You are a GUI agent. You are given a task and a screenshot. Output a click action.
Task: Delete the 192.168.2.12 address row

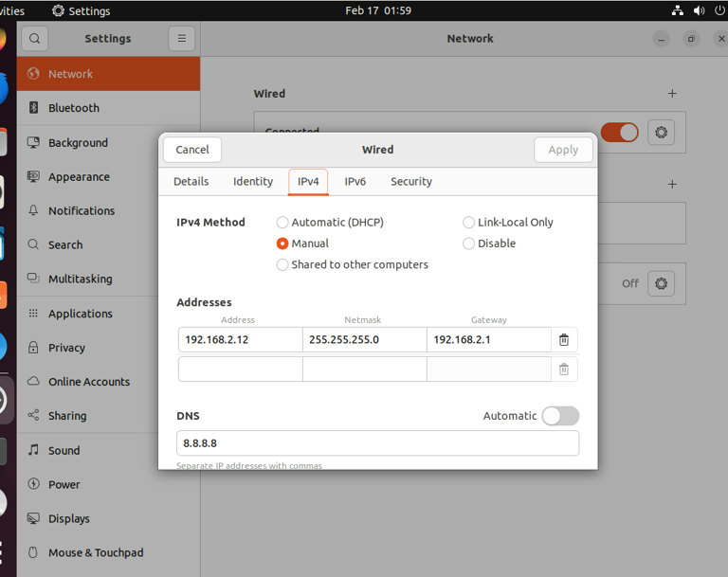[x=563, y=340]
